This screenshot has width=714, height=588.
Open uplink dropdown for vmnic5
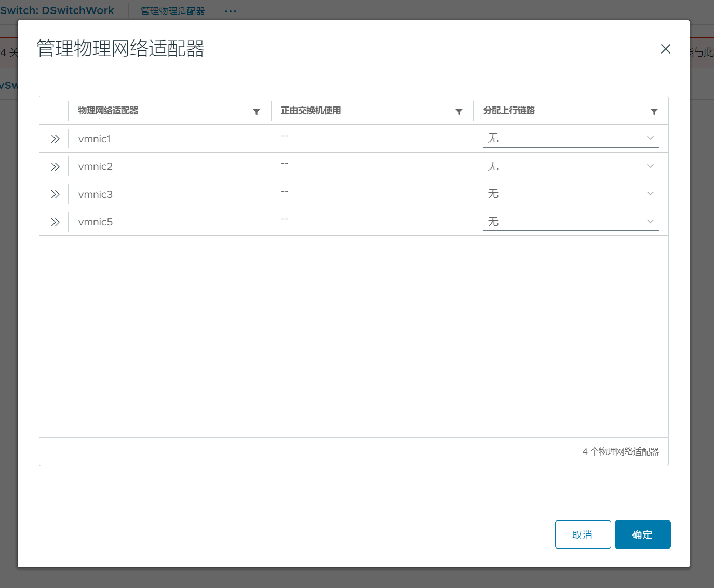(570, 222)
